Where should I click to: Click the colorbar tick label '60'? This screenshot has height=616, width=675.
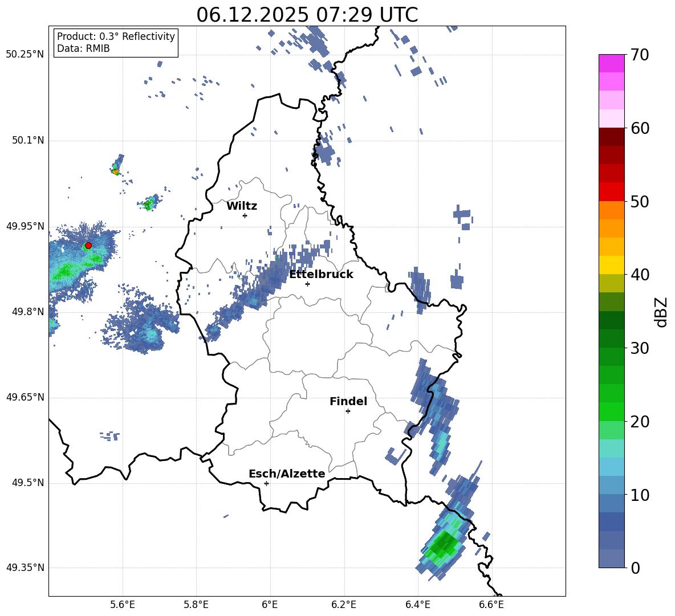click(x=640, y=128)
